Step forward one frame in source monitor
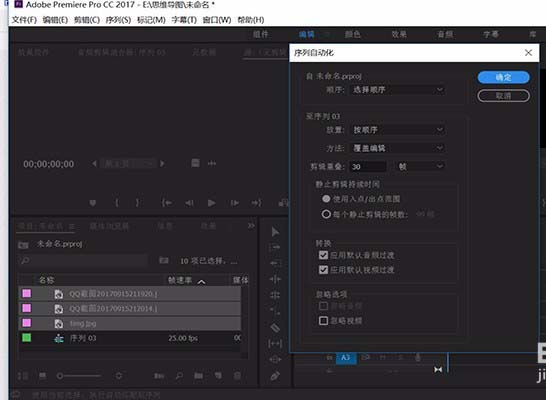The image size is (546, 400). (235, 203)
